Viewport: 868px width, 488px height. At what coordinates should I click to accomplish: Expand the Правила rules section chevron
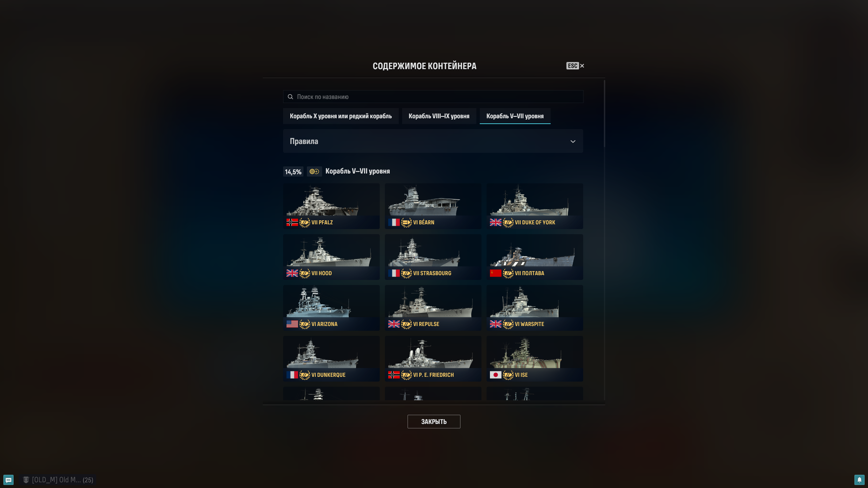point(573,141)
